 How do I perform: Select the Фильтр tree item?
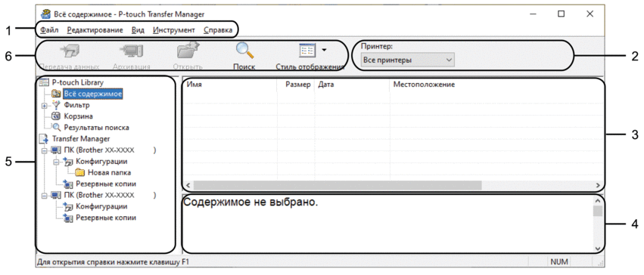[76, 105]
